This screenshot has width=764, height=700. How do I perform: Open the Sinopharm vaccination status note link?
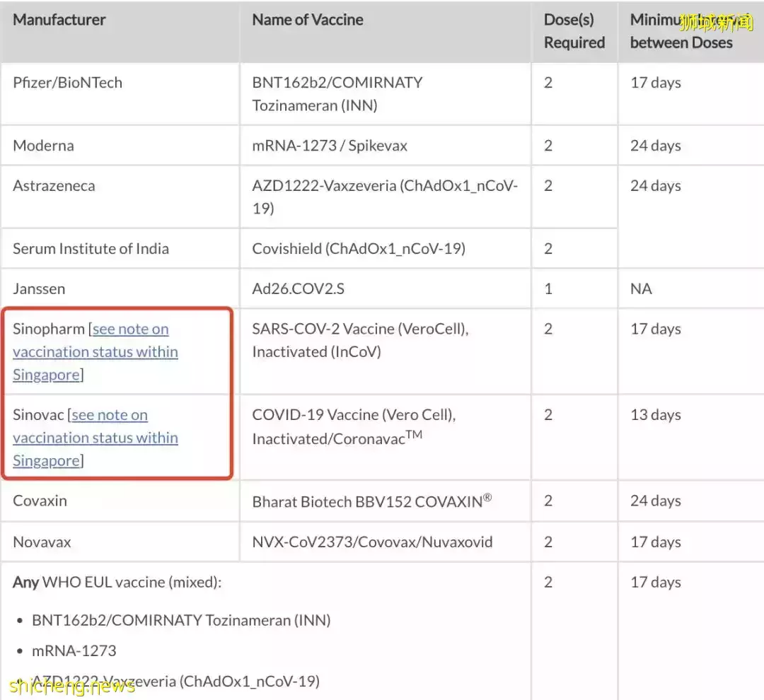[95, 351]
